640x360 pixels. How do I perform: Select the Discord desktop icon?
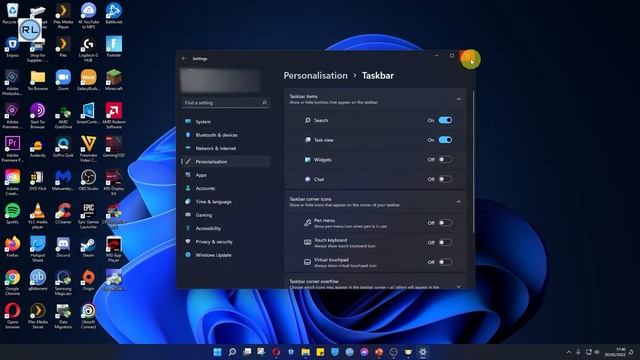[63, 247]
